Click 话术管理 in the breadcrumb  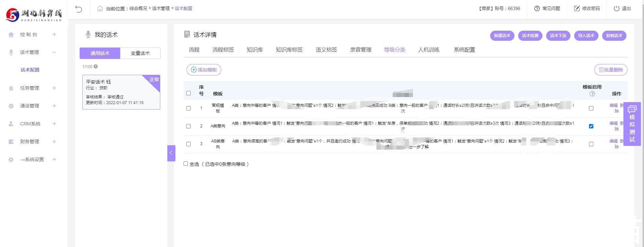pos(161,9)
